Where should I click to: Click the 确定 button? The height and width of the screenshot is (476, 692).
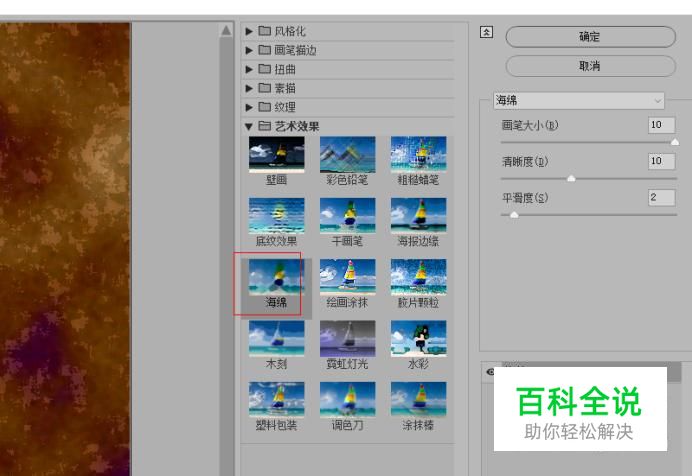tap(590, 37)
